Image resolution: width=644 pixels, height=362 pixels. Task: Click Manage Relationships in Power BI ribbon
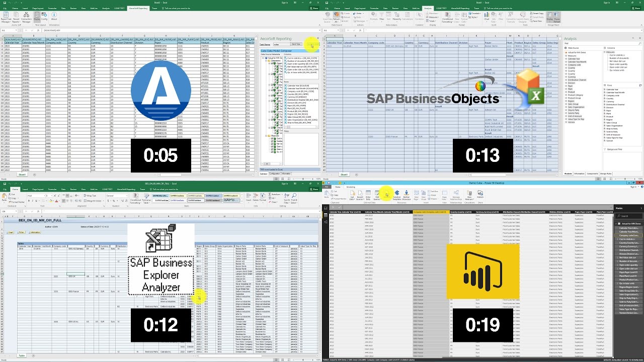[456, 195]
